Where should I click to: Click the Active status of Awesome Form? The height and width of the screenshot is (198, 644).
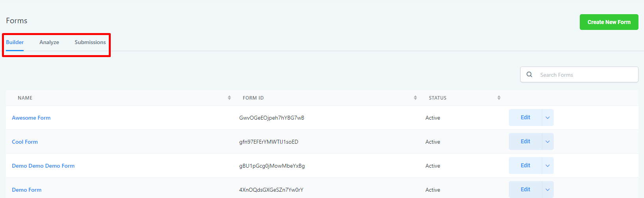click(x=433, y=118)
